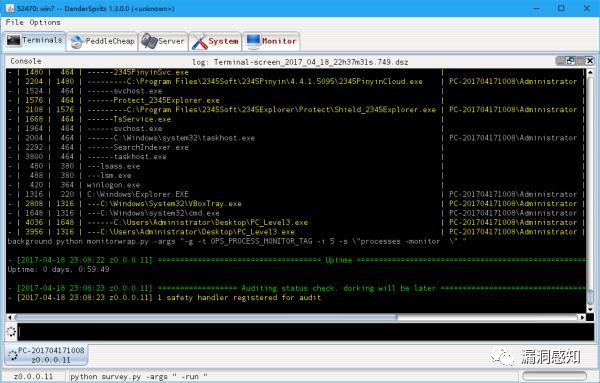
Task: Switch to the Terminals tab
Action: point(34,40)
